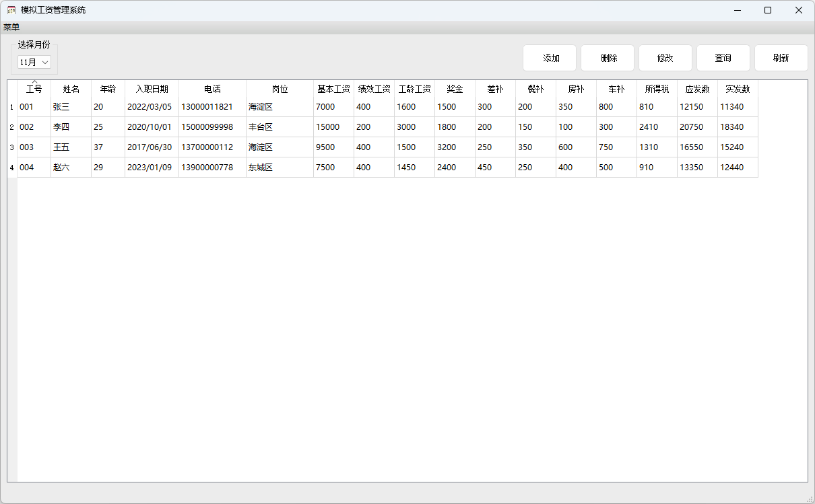Click the 所得税 column header
This screenshot has width=815, height=504.
[657, 89]
